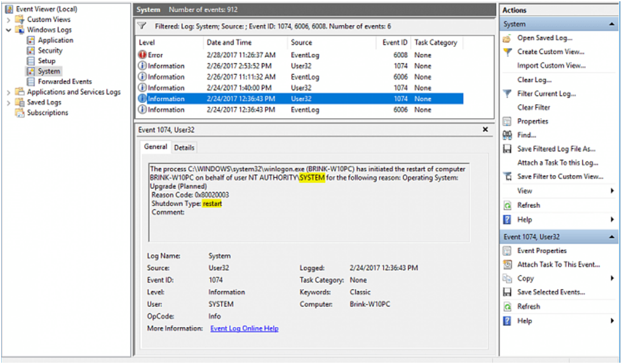Sort by the Source column header

(x=332, y=43)
